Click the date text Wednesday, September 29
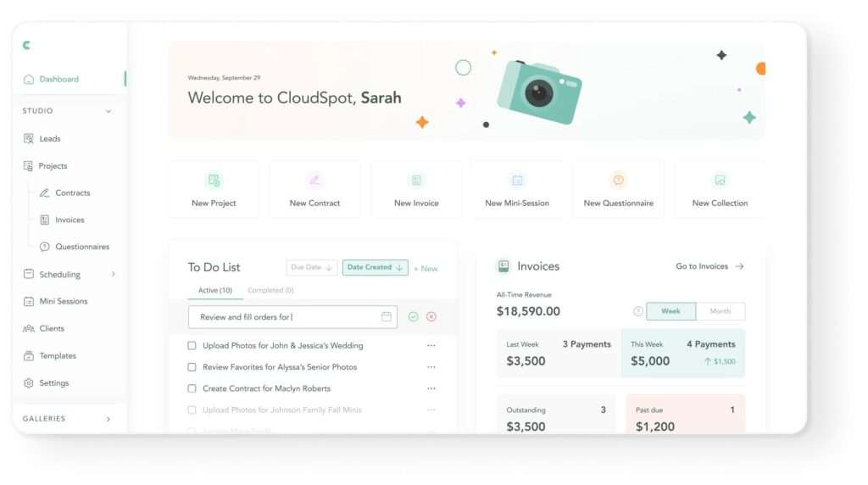 click(x=224, y=78)
